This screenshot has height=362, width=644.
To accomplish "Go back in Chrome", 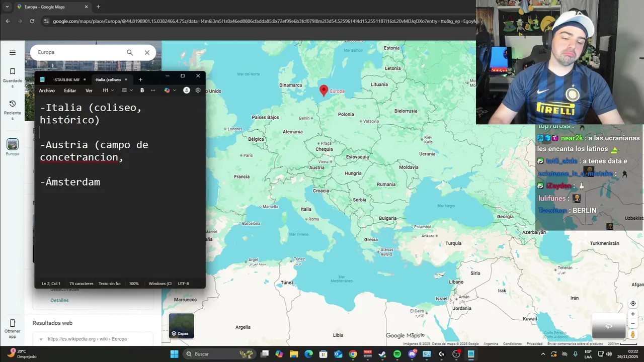I will [8, 21].
